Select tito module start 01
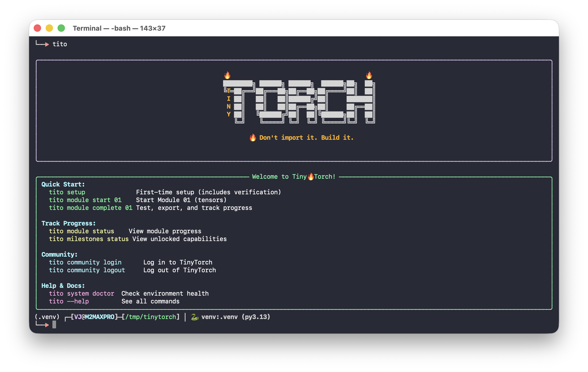The image size is (588, 372). pos(86,200)
